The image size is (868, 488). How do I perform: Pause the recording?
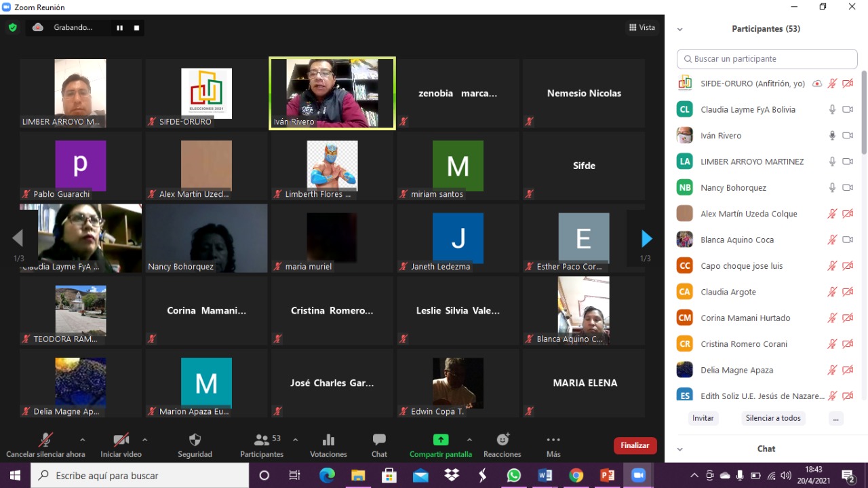(x=119, y=28)
